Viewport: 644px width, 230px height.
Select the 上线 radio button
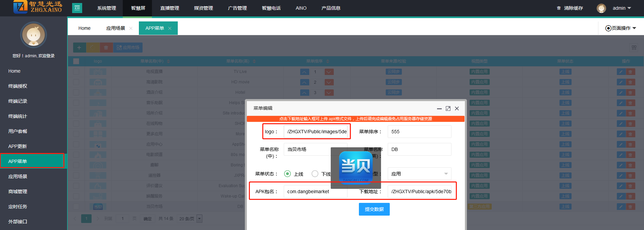pyautogui.click(x=287, y=174)
